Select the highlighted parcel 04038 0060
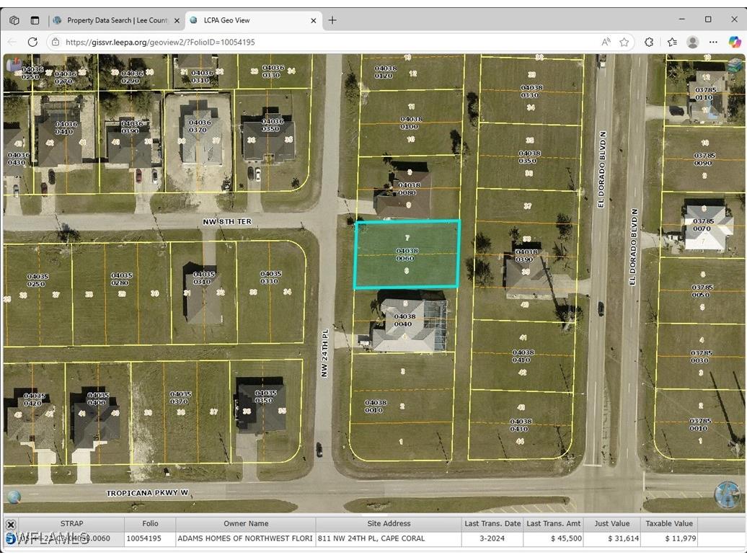 click(x=406, y=254)
